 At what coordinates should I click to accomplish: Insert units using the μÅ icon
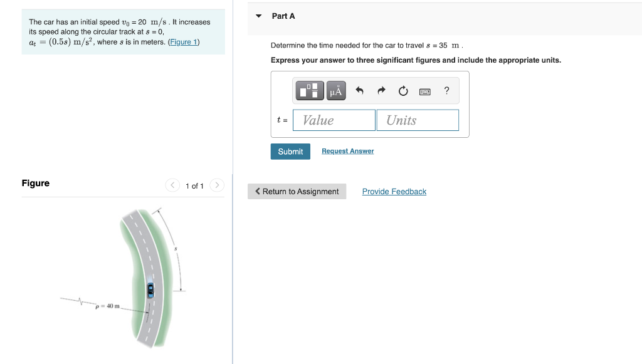[335, 90]
